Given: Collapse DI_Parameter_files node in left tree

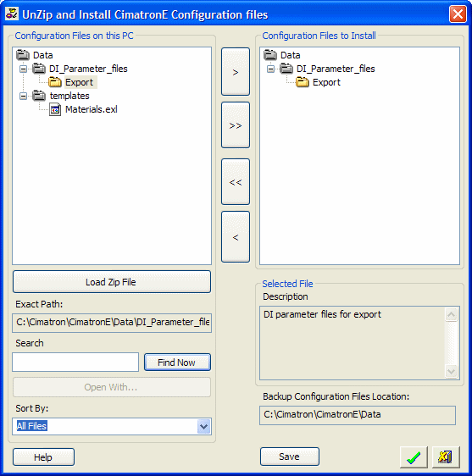Looking at the screenshot, I should [x=23, y=69].
